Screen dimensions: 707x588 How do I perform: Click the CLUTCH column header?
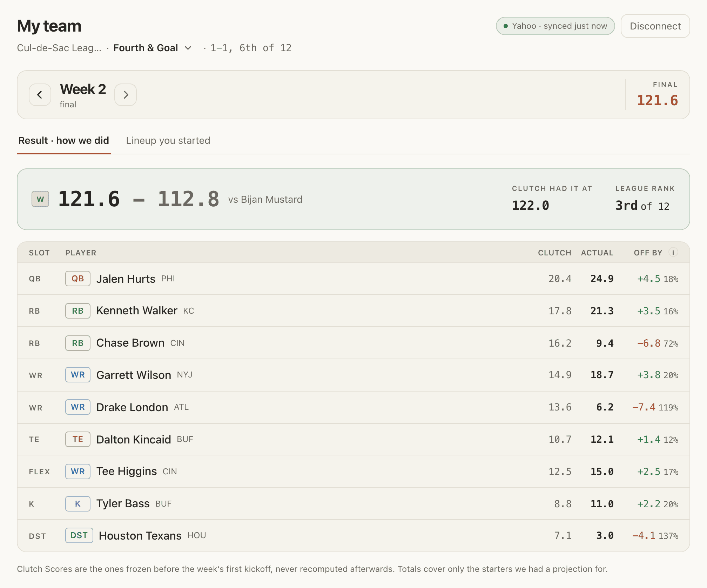click(555, 253)
